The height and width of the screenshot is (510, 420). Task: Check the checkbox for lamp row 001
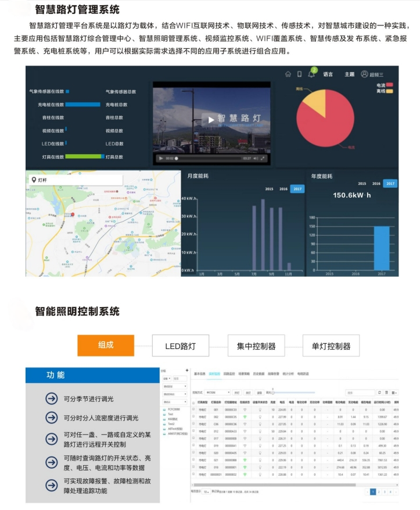(193, 409)
